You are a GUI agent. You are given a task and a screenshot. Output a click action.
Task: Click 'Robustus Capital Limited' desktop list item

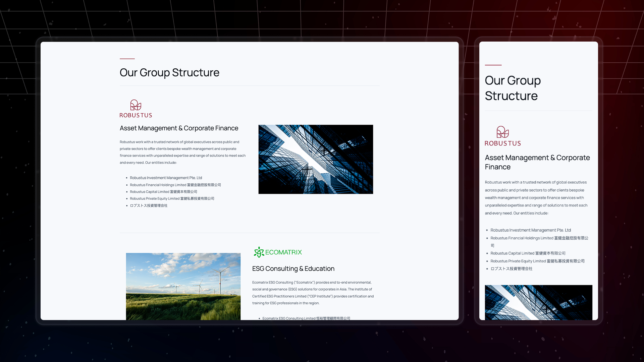point(163,192)
